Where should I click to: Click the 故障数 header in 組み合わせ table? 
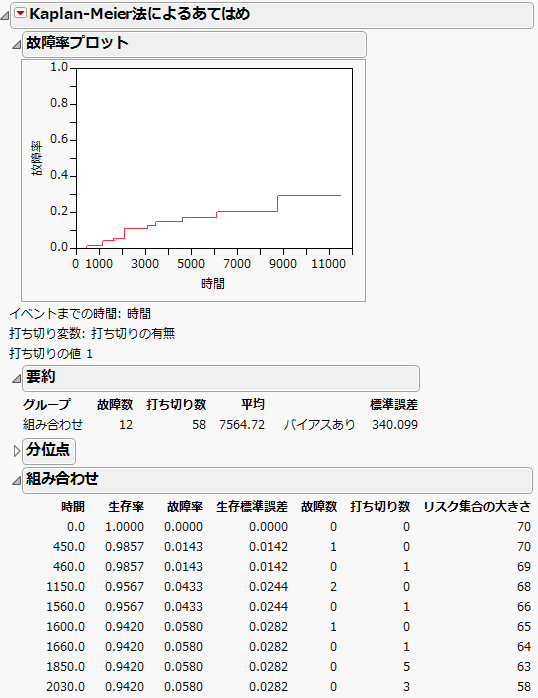(319, 506)
